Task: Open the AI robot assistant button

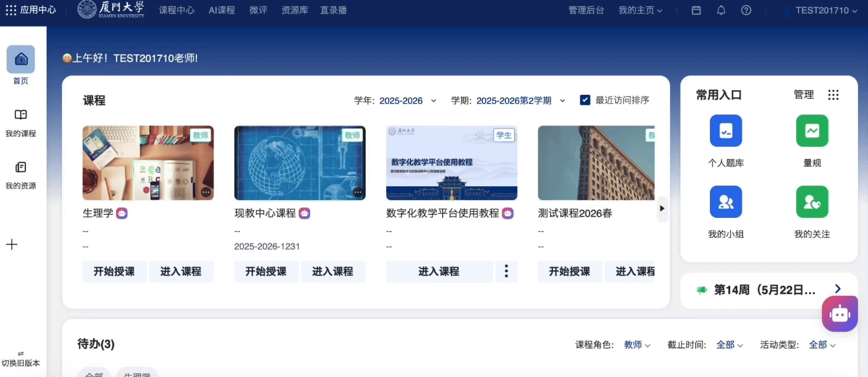Action: click(839, 314)
